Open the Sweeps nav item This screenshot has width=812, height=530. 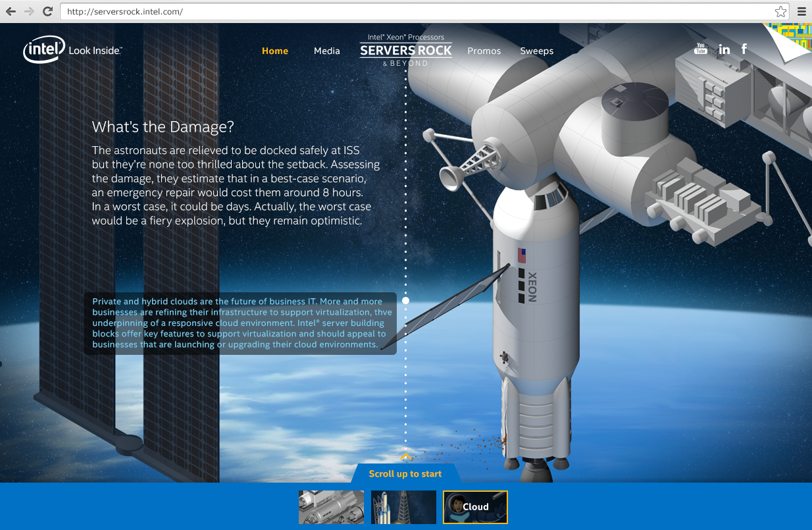(x=537, y=51)
